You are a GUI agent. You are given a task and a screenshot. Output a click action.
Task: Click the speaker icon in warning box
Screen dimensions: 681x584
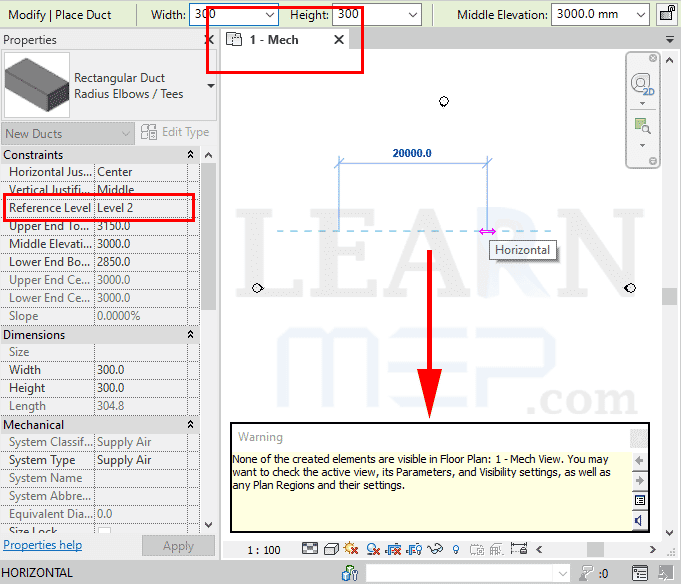click(x=638, y=520)
